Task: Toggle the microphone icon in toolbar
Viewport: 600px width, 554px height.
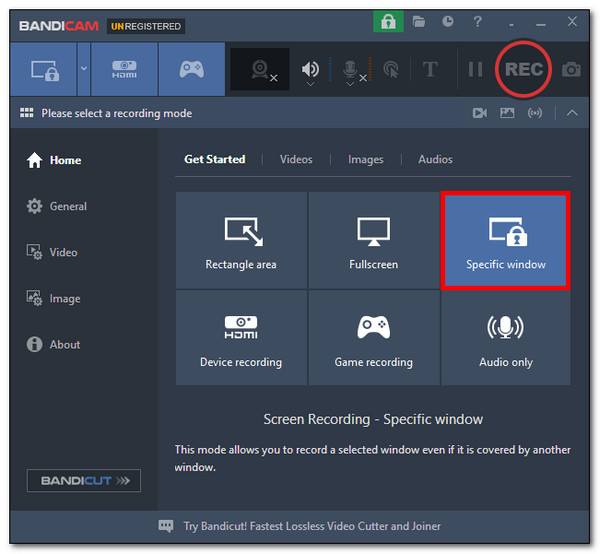Action: point(350,68)
